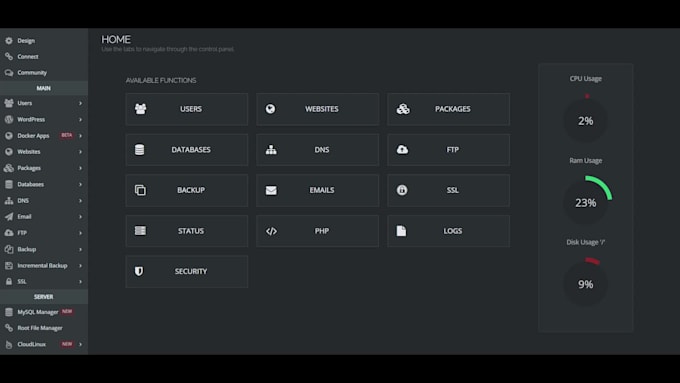Expand the Packages submenu chevron

pyautogui.click(x=80, y=168)
